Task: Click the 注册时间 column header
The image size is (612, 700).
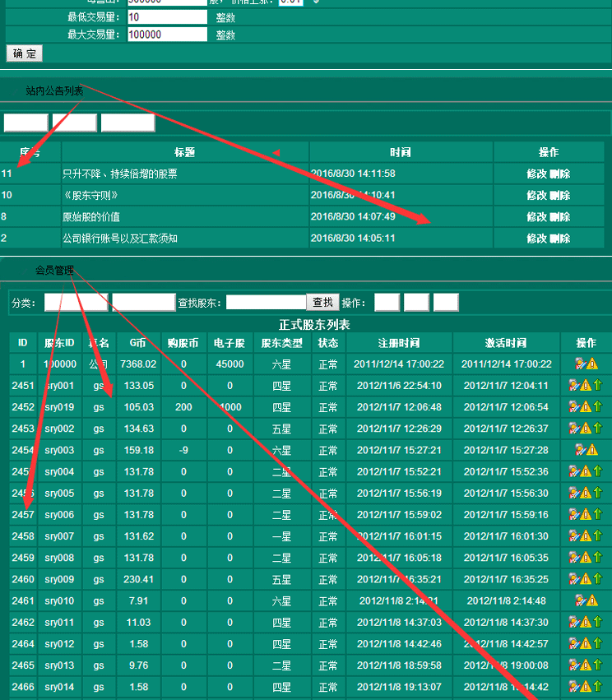Action: 399,343
